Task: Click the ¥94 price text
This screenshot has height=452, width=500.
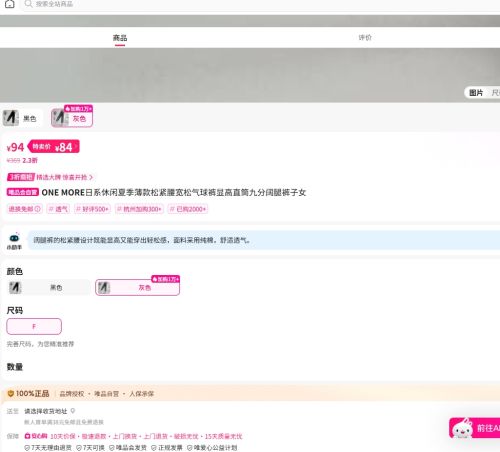Action: [x=15, y=147]
